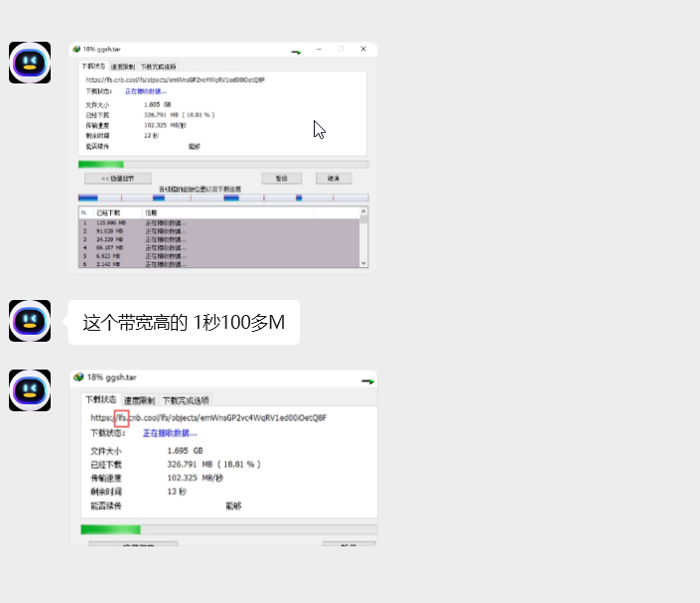
Task: Click the avatar beside the bandwidth text message
Action: [x=30, y=321]
